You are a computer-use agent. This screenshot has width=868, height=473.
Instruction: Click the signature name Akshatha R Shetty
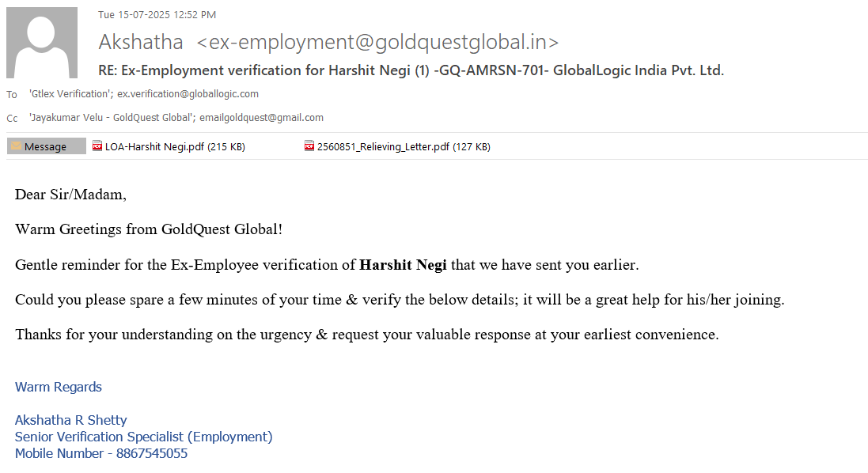click(x=71, y=420)
